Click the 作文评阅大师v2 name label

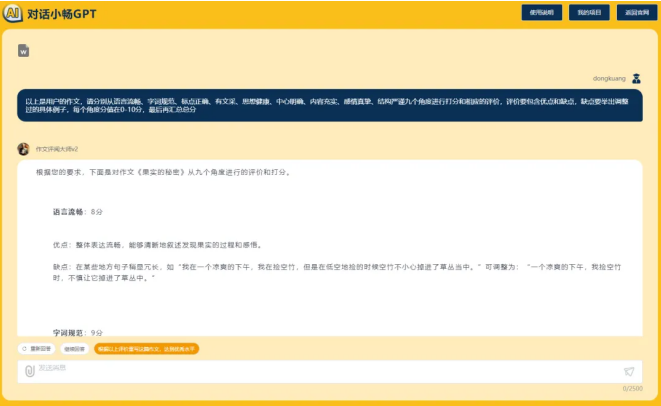click(56, 149)
